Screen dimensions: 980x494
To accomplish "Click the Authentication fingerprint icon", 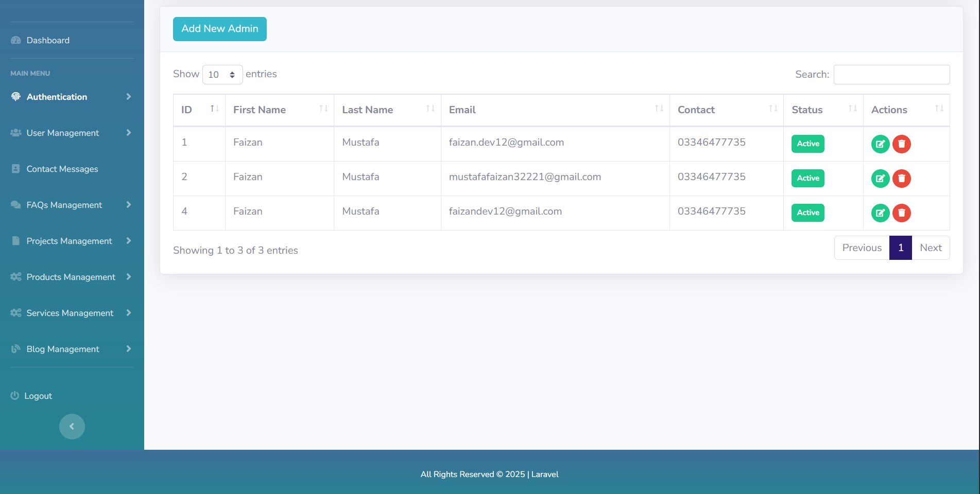I will [x=16, y=97].
